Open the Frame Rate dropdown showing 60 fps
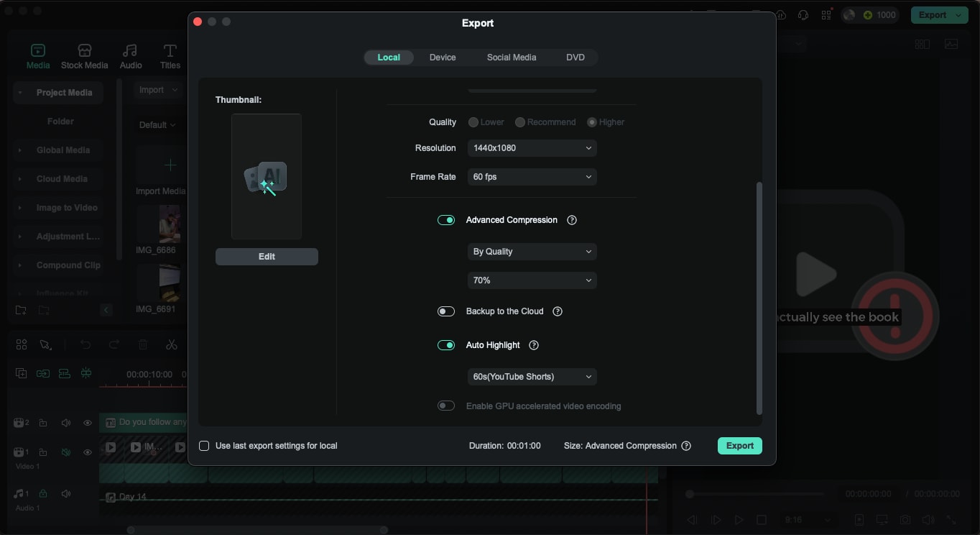 tap(532, 177)
